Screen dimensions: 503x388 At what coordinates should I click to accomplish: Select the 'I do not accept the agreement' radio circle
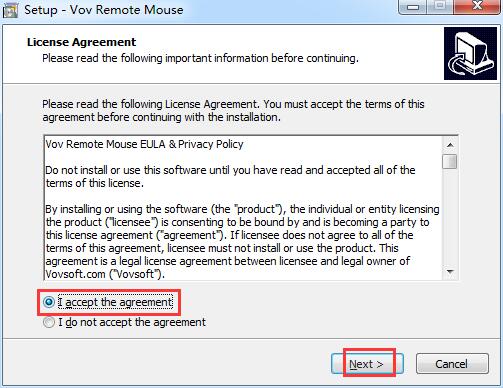(x=49, y=322)
